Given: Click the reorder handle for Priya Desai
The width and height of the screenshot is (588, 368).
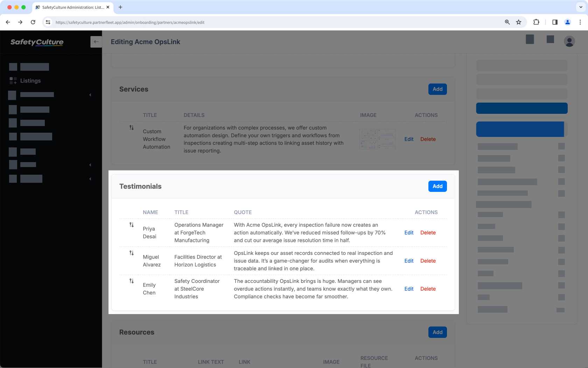Looking at the screenshot, I should tap(132, 225).
